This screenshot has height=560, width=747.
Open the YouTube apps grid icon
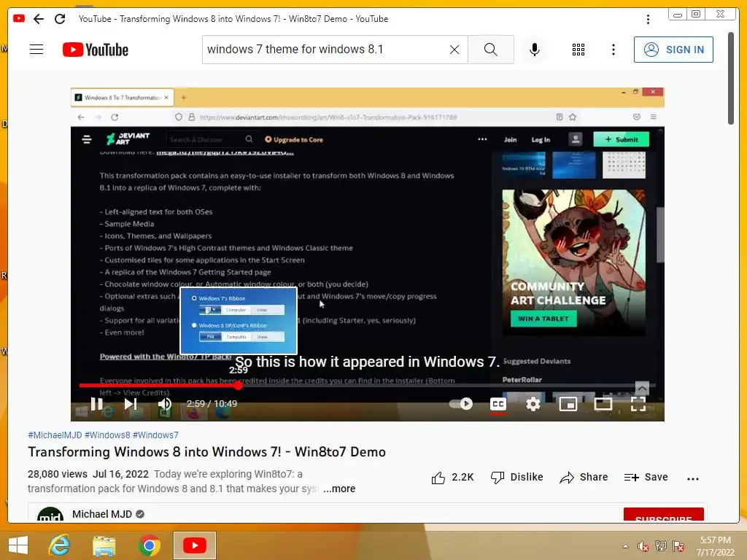point(578,50)
